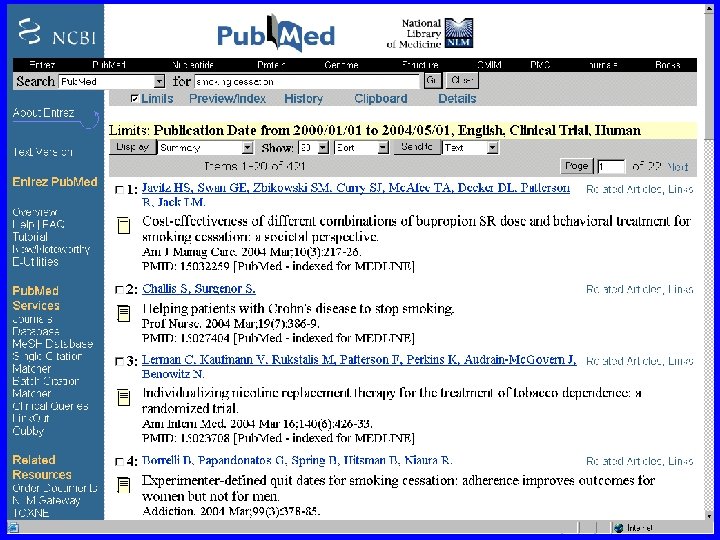The height and width of the screenshot is (540, 720).
Task: Go to the Next results page
Action: pos(677,166)
